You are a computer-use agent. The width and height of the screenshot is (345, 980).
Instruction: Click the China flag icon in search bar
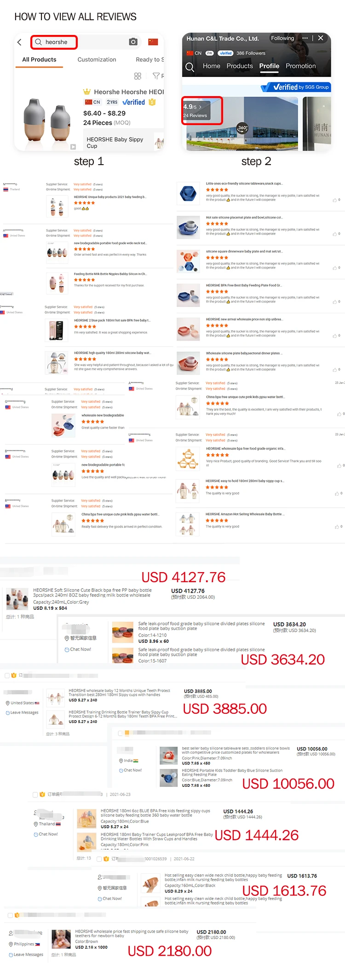153,42
